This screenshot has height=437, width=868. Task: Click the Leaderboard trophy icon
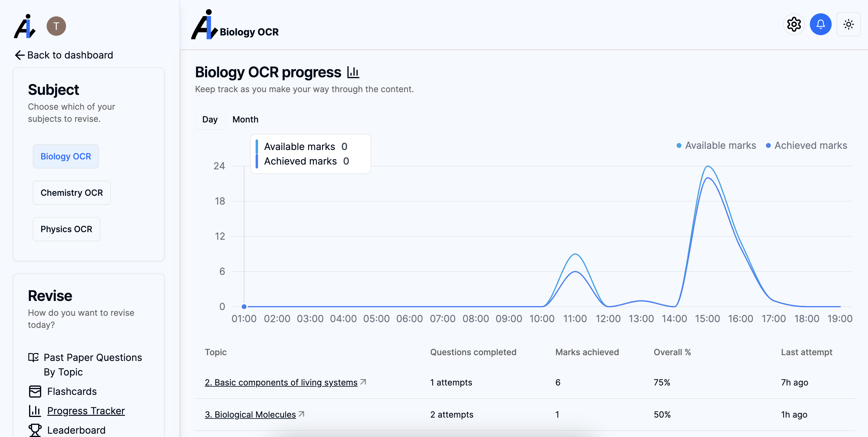point(35,430)
